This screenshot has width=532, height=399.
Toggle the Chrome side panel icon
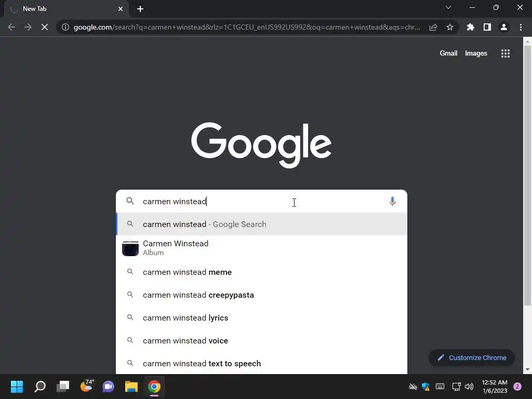(x=487, y=27)
